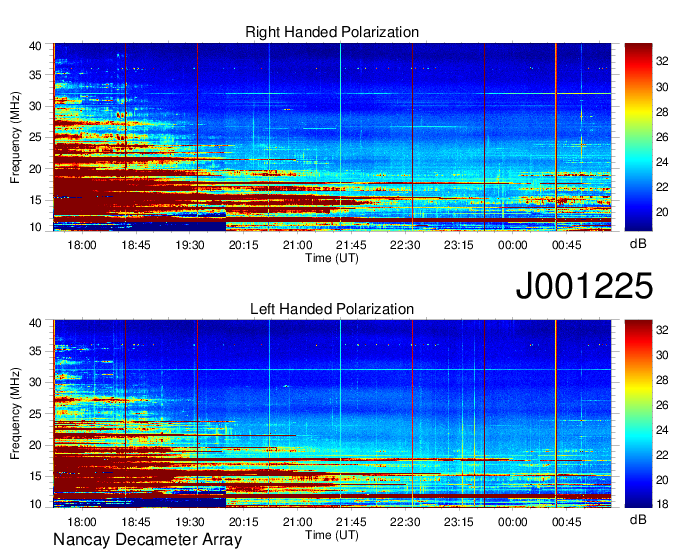Screen dimensions: 680x552
Task: Click "18:00" time tick under Left Handed plot
Action: point(82,522)
